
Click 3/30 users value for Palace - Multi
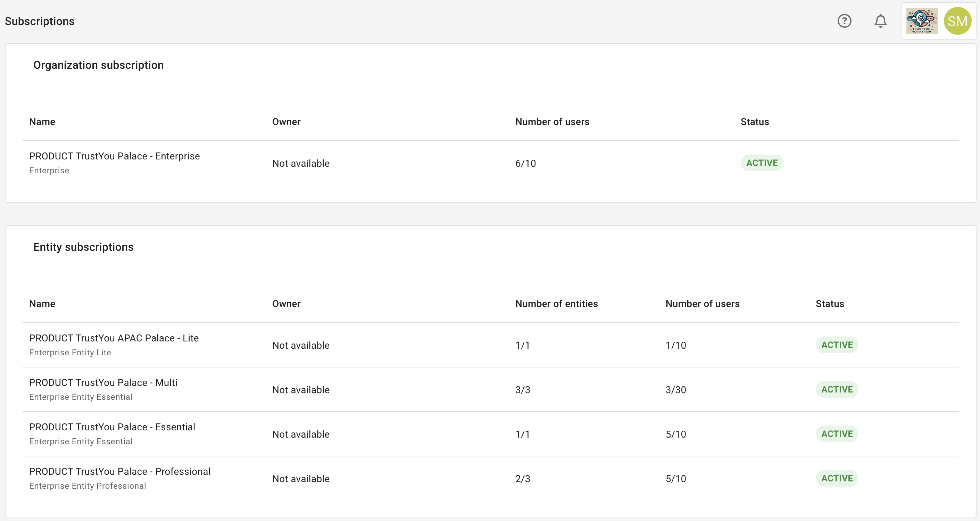click(676, 390)
